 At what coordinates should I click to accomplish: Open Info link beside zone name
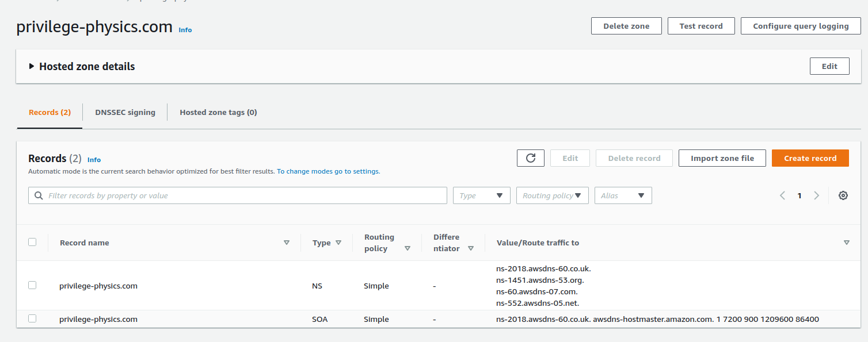[185, 30]
